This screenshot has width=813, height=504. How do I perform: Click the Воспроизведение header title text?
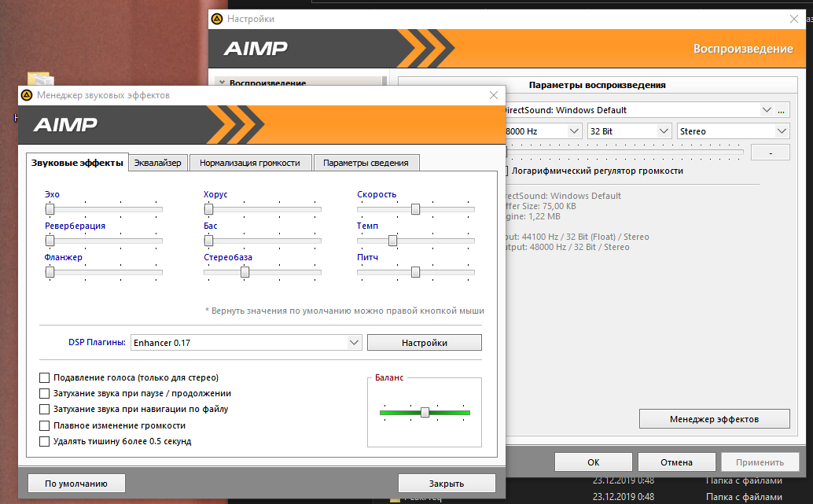[743, 49]
